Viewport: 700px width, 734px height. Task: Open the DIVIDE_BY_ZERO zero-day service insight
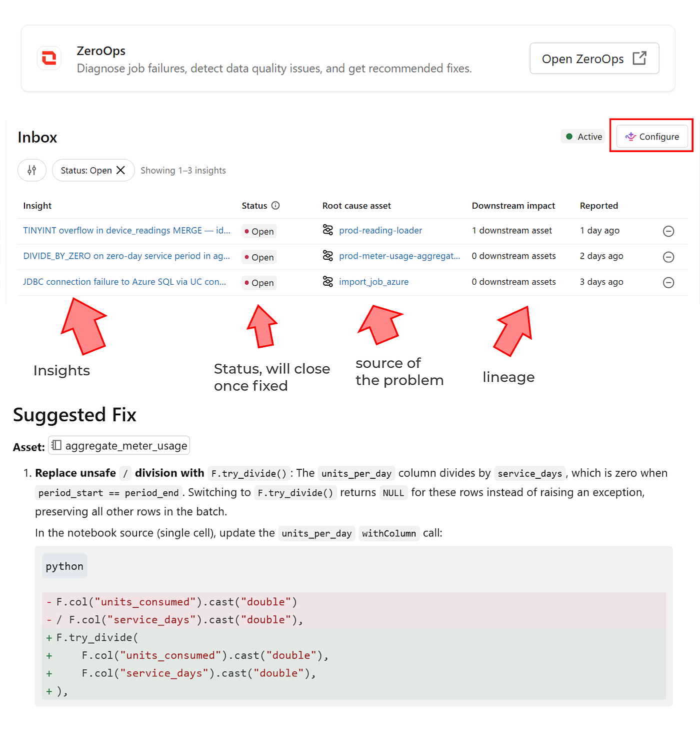[x=126, y=256]
